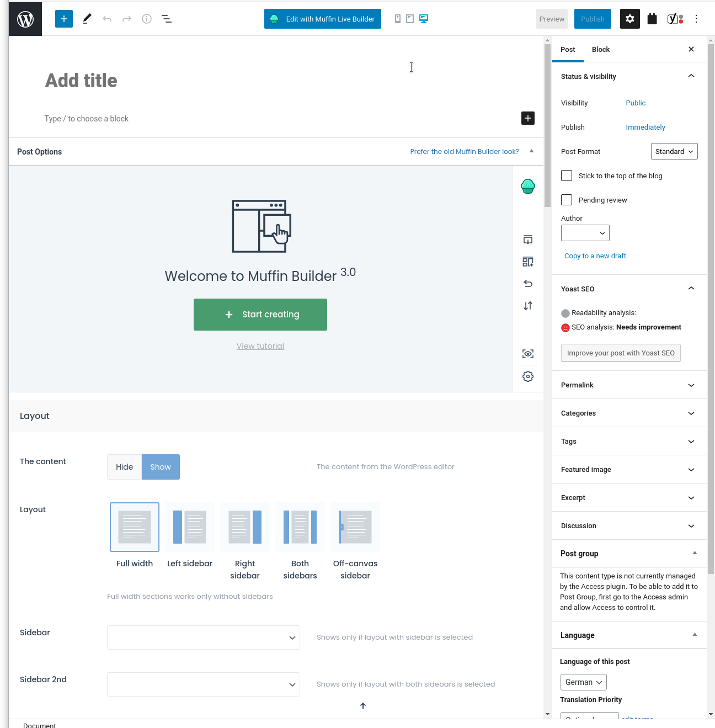Choose the Both sidebars layout
This screenshot has height=728, width=715.
[x=300, y=527]
